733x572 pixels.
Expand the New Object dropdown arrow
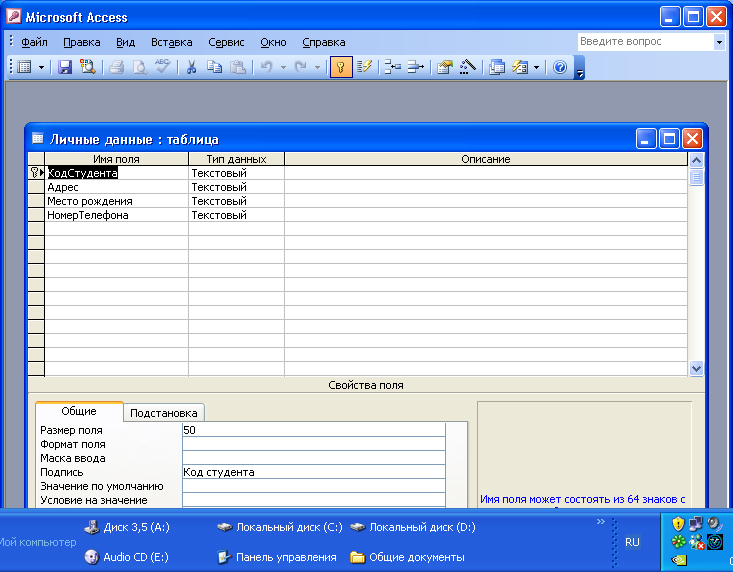(x=536, y=68)
